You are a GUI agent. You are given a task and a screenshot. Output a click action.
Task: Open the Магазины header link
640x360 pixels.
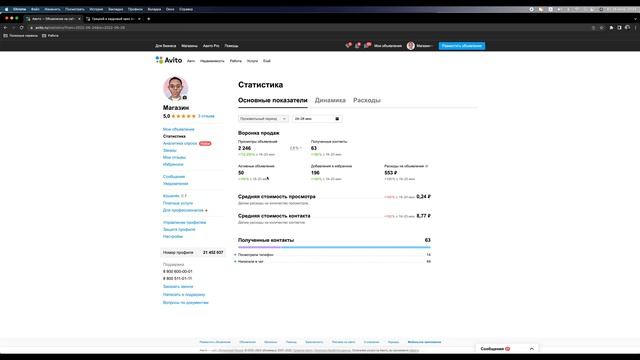pyautogui.click(x=189, y=46)
